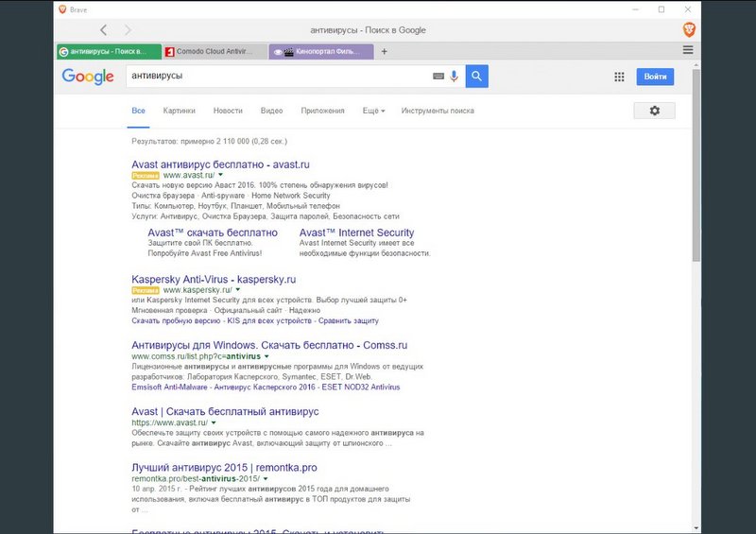The width and height of the screenshot is (756, 534).
Task: Open Avast антивирус бесплатно - avast.ru result
Action: point(220,164)
